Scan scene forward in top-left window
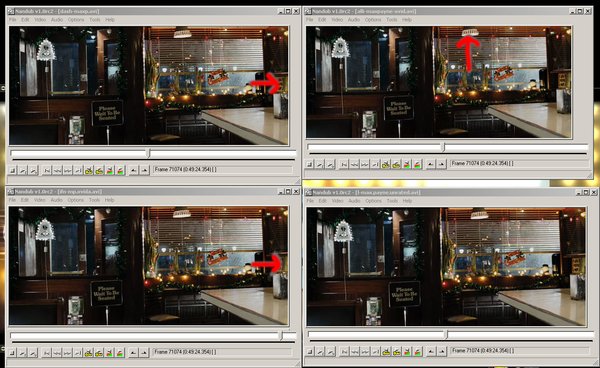 coord(120,170)
